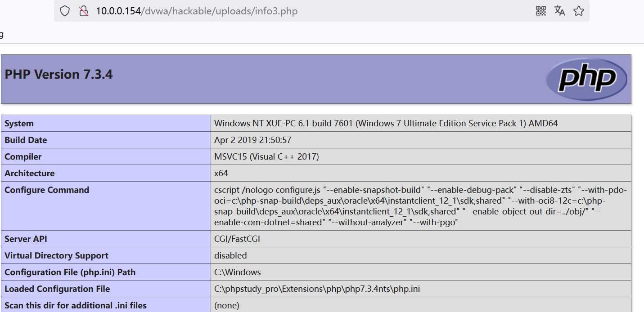Viewport: 644px width, 312px height.
Task: Click the insecure connection padlock icon
Action: click(x=83, y=11)
